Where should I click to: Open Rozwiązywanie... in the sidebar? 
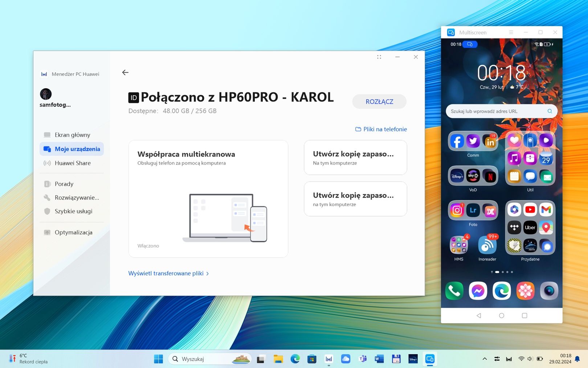click(72, 198)
